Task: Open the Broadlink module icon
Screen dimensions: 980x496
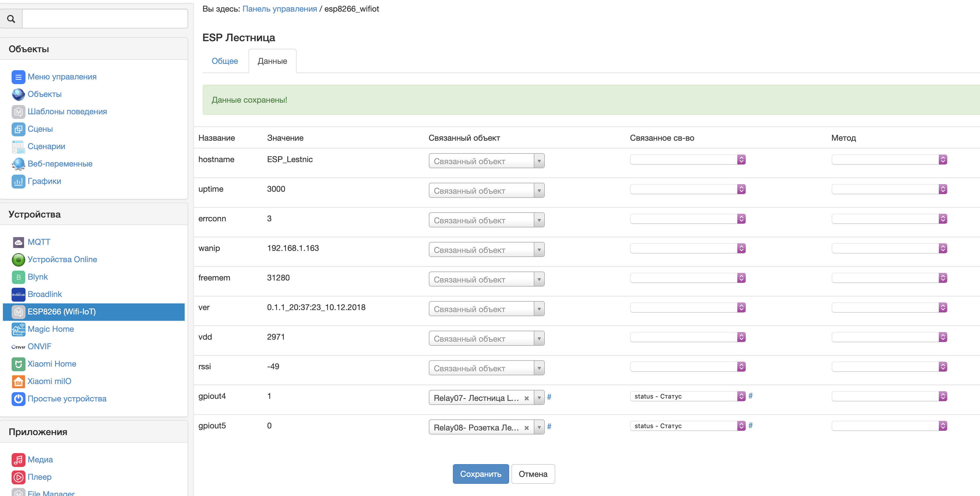Action: point(18,294)
